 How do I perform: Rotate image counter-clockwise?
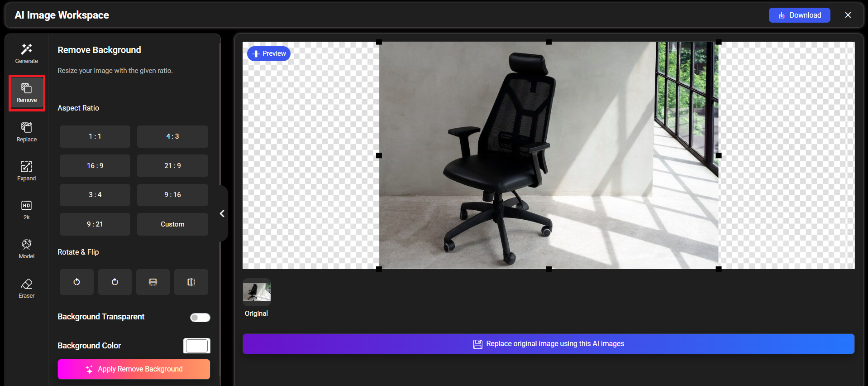(x=76, y=282)
